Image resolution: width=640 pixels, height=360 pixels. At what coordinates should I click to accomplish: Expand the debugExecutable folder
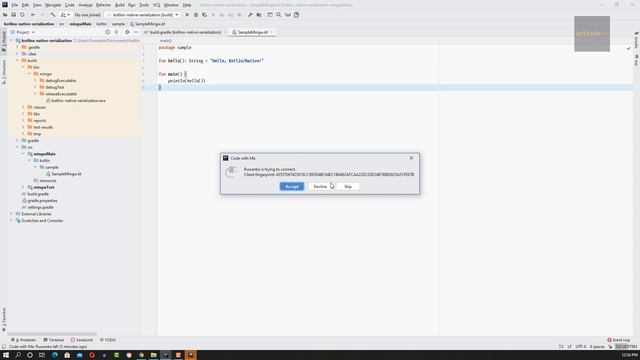[36, 80]
